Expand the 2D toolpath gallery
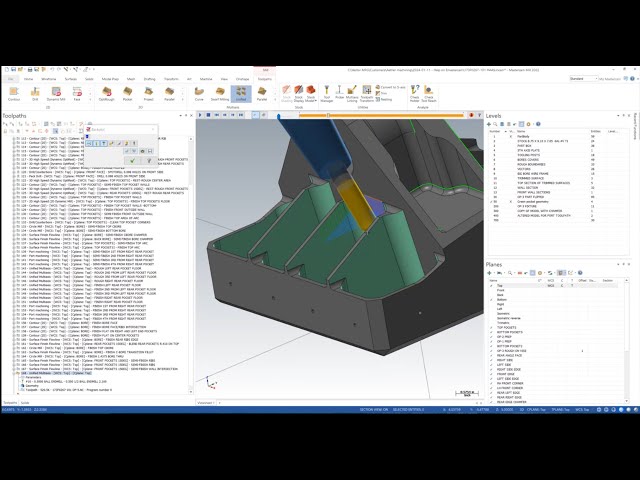640x480 pixels. (x=90, y=99)
